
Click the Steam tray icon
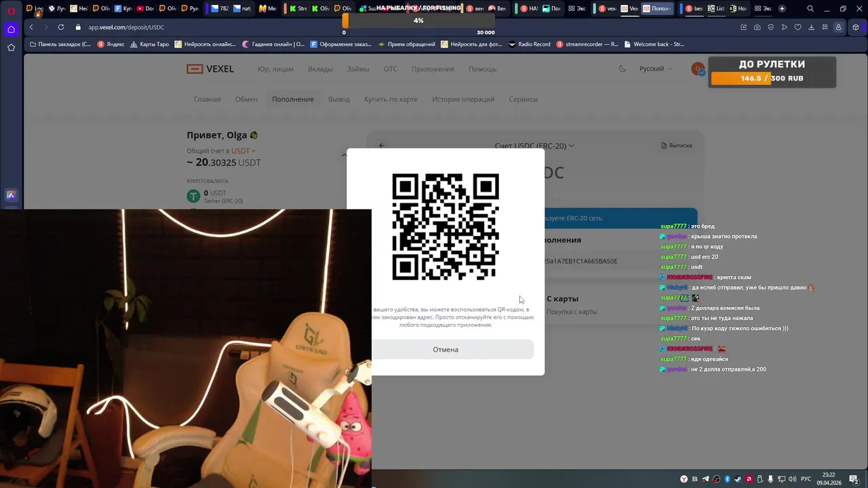coord(738,479)
